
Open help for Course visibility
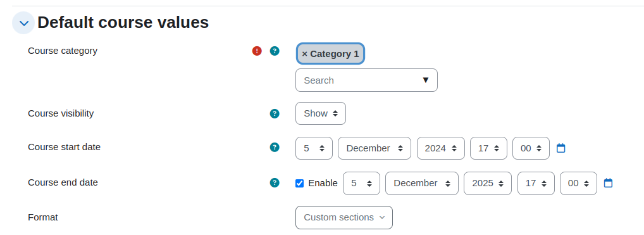coord(275,113)
